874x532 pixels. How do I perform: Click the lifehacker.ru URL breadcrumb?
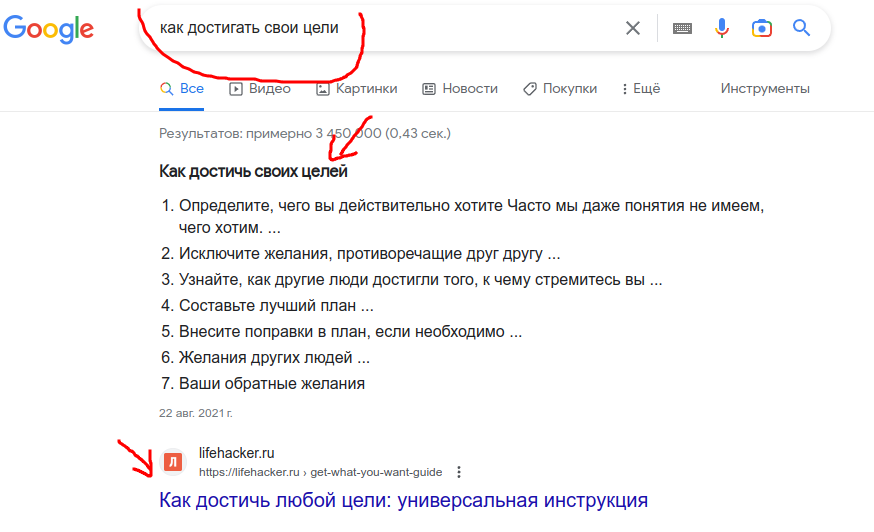(320, 472)
